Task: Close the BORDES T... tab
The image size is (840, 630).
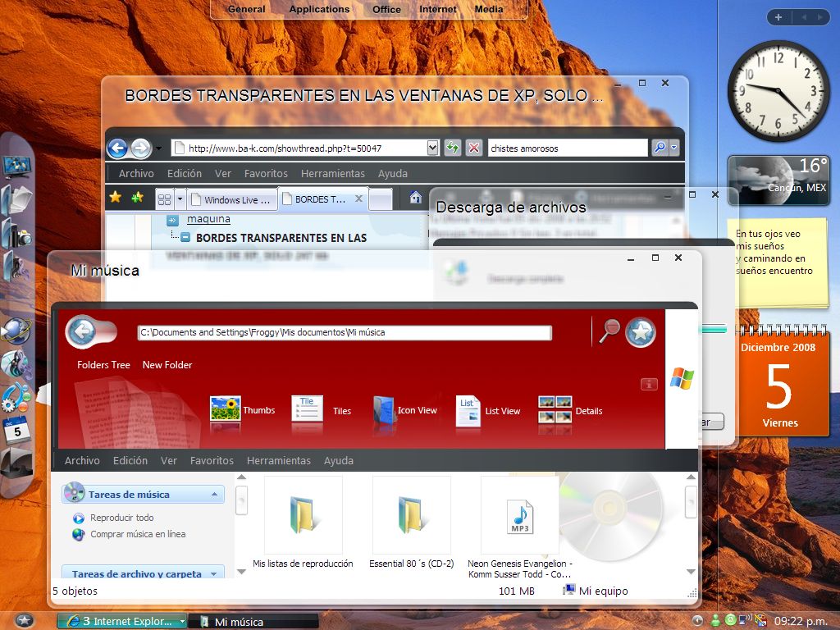Action: click(358, 199)
